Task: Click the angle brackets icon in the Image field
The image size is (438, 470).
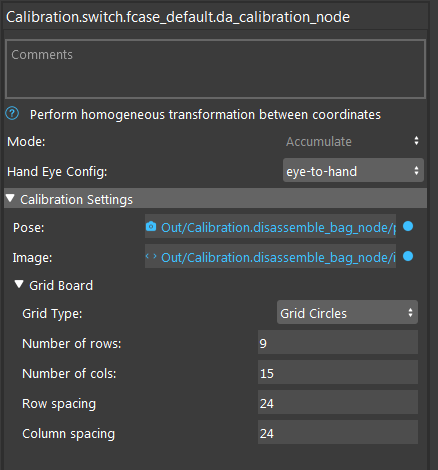Action: 151,256
